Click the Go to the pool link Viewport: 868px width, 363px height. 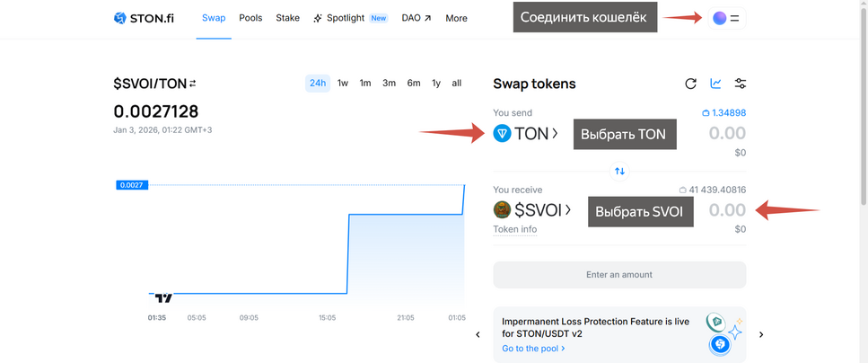point(533,349)
